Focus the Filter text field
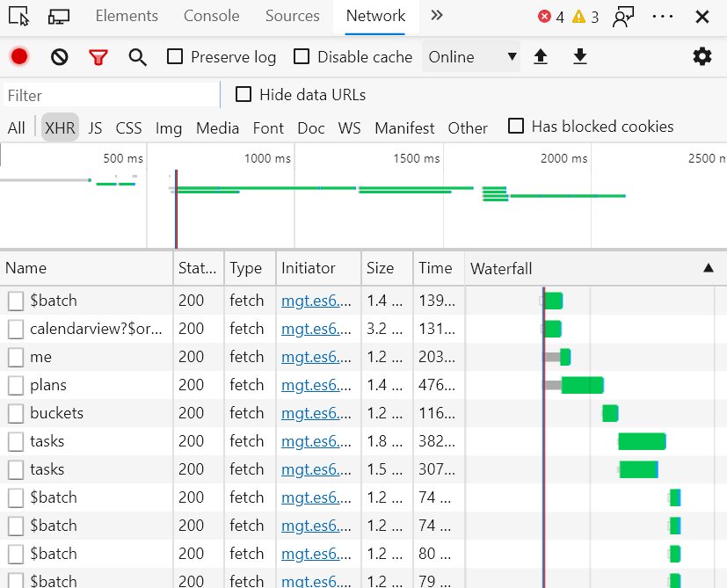Image resolution: width=727 pixels, height=588 pixels. click(112, 95)
